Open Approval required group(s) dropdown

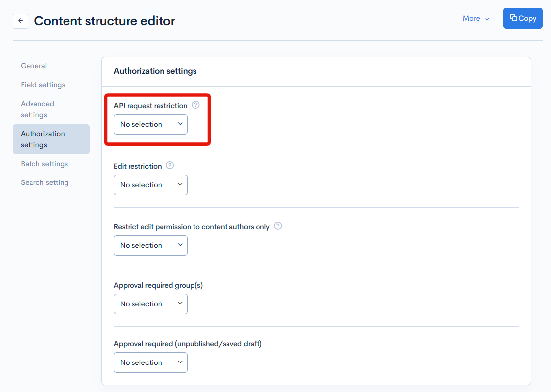click(150, 304)
